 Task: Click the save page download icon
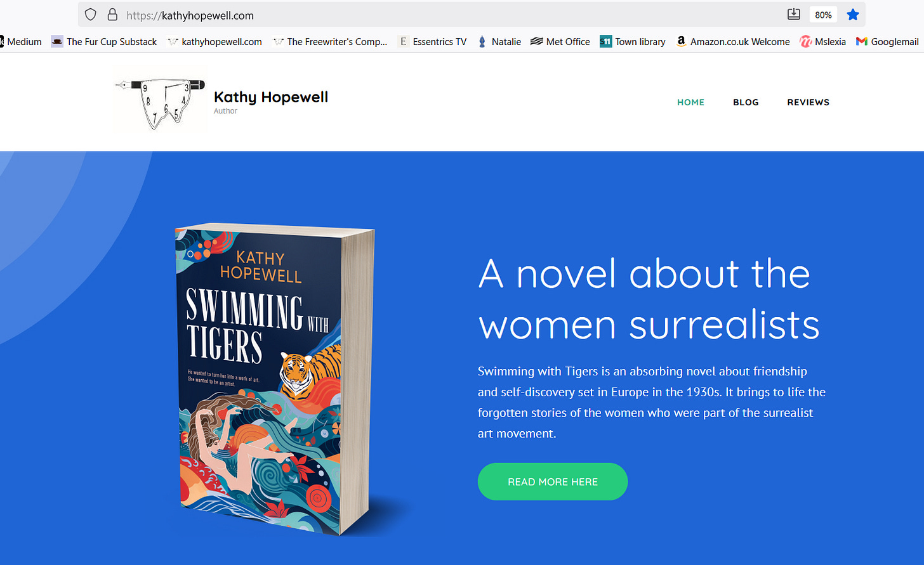coord(794,15)
